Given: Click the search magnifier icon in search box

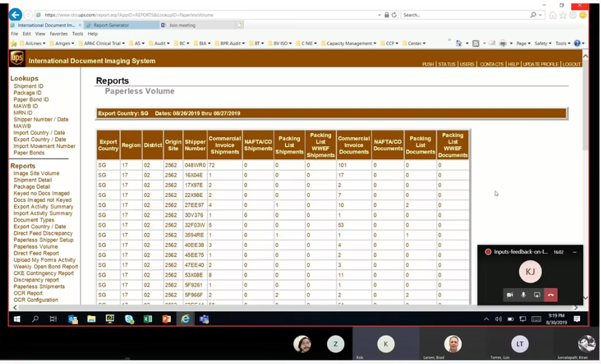Looking at the screenshot, I should click(533, 15).
